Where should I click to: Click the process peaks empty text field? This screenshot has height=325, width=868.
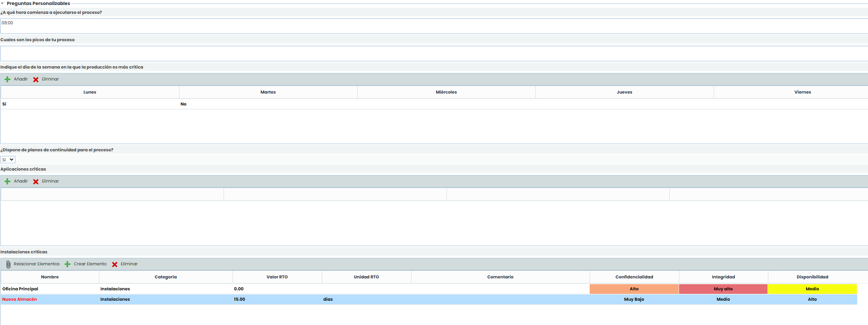click(434, 54)
